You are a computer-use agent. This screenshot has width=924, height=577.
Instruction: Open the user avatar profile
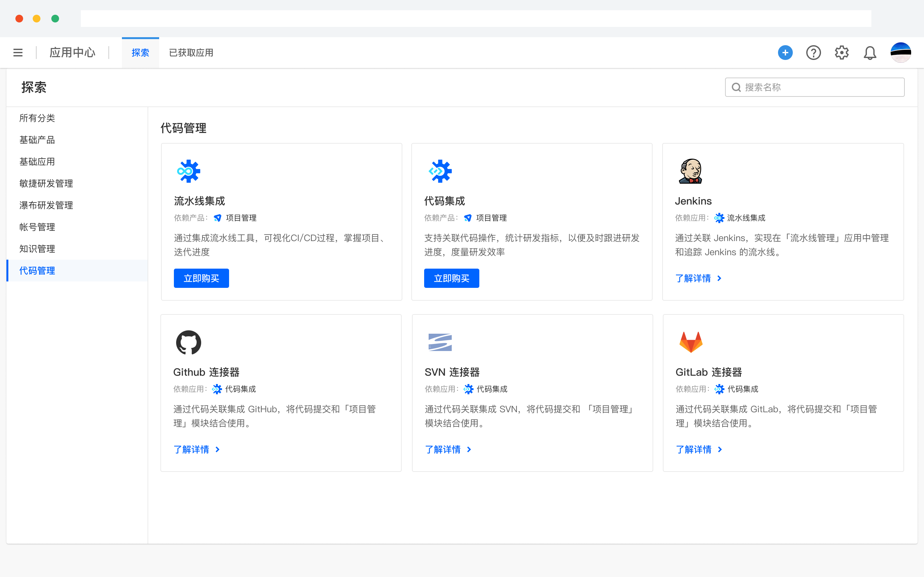901,53
